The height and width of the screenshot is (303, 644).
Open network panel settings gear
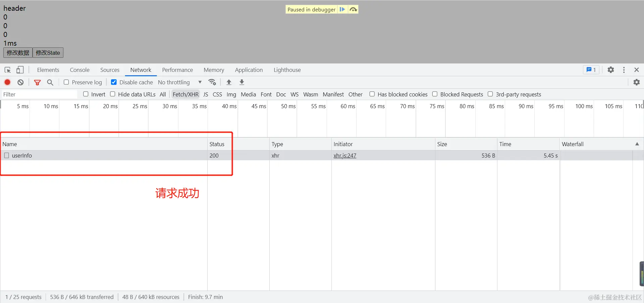point(637,82)
